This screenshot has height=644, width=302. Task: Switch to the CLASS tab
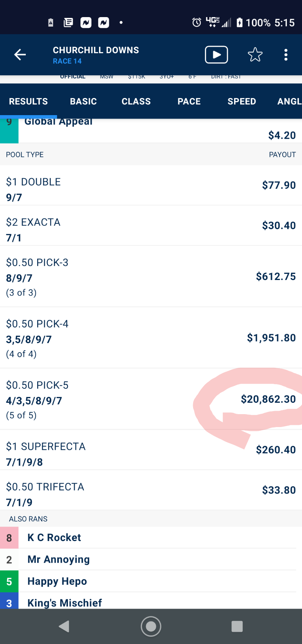(x=136, y=101)
